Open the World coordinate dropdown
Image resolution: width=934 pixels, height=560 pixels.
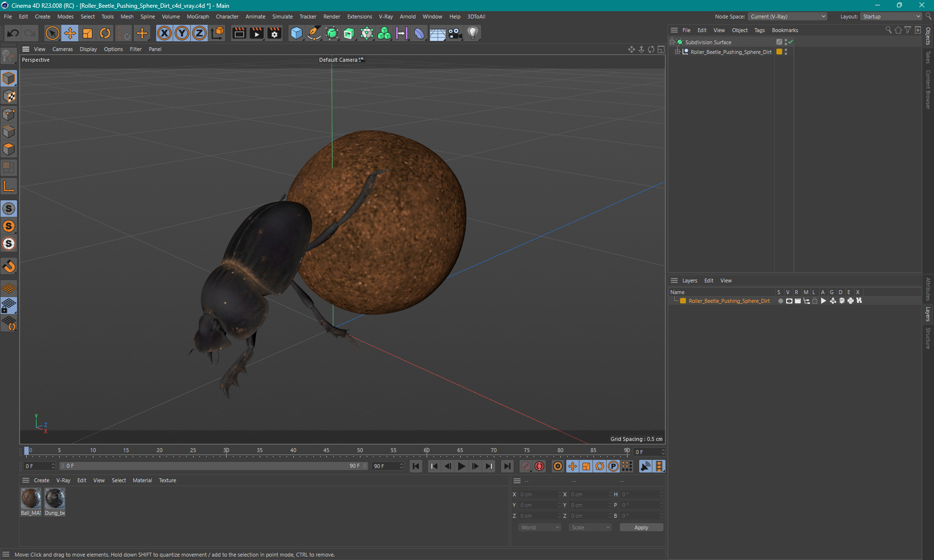click(539, 527)
